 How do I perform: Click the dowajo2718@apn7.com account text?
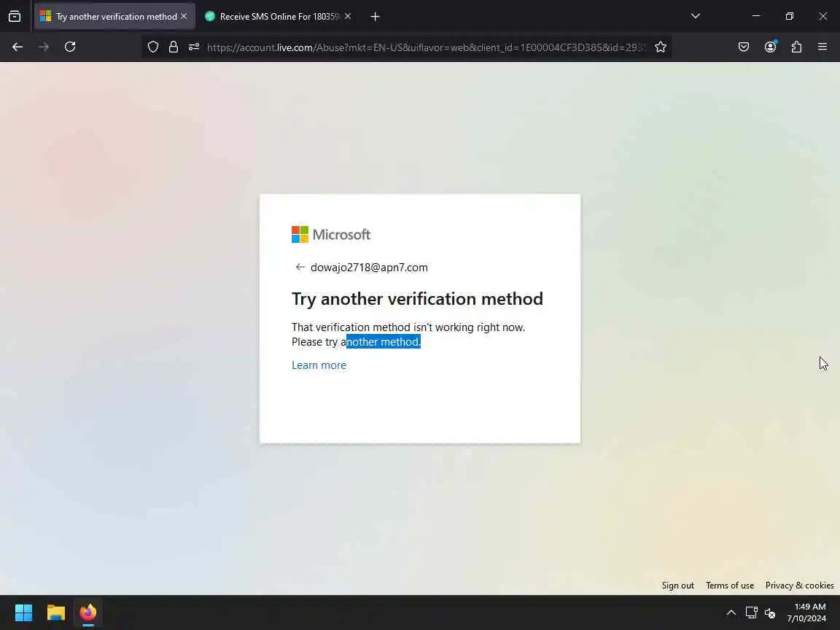[369, 268]
